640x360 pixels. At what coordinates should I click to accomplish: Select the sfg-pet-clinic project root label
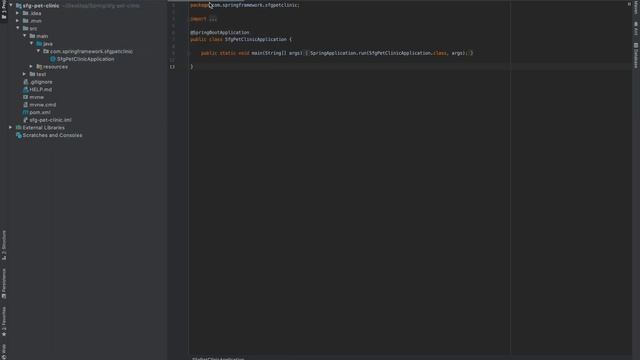[41, 6]
